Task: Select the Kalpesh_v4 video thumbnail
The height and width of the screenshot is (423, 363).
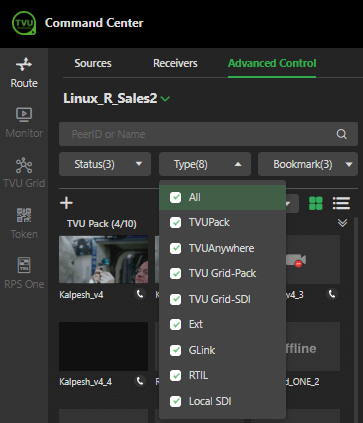Action: (x=104, y=260)
